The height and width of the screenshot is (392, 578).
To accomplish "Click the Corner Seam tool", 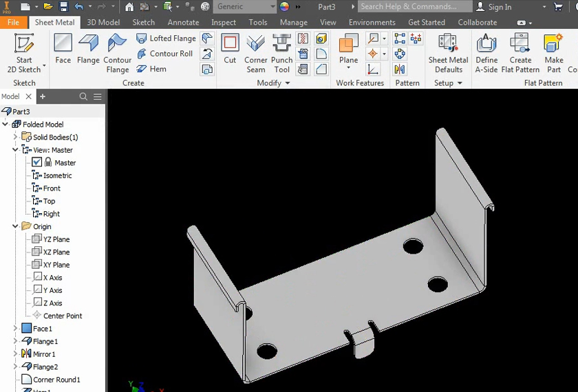I will click(x=255, y=54).
